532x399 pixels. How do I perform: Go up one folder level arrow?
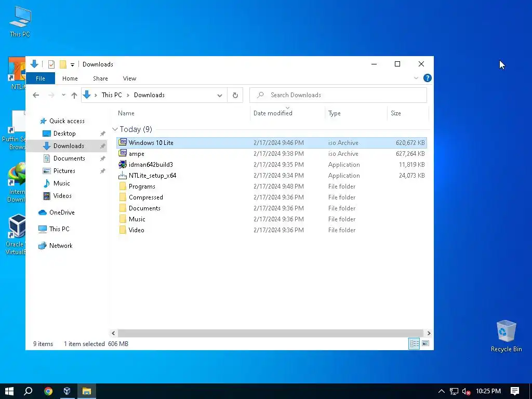(x=74, y=96)
